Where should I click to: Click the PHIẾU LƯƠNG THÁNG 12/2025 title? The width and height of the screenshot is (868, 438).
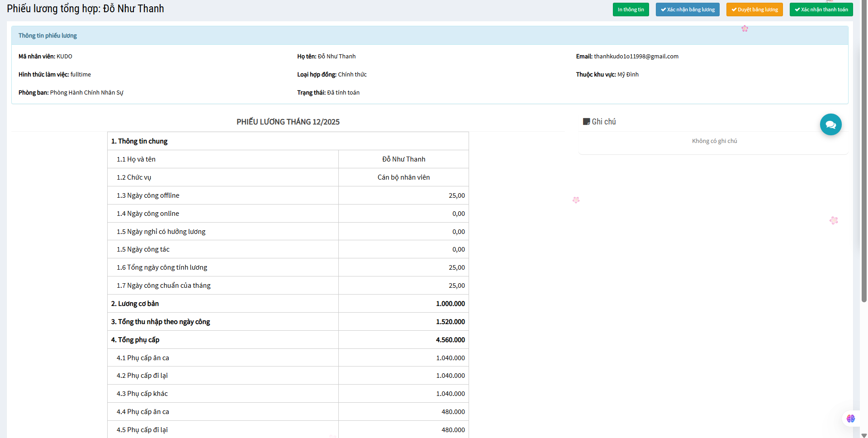pyautogui.click(x=288, y=122)
